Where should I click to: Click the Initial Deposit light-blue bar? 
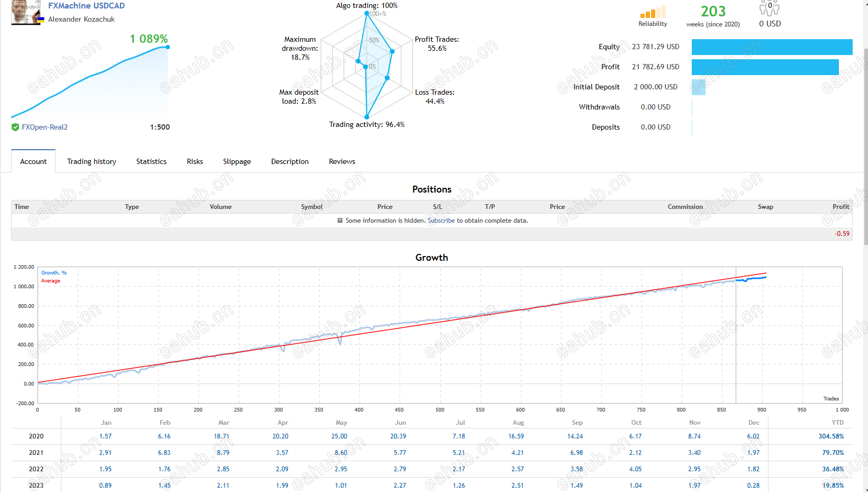click(x=699, y=87)
